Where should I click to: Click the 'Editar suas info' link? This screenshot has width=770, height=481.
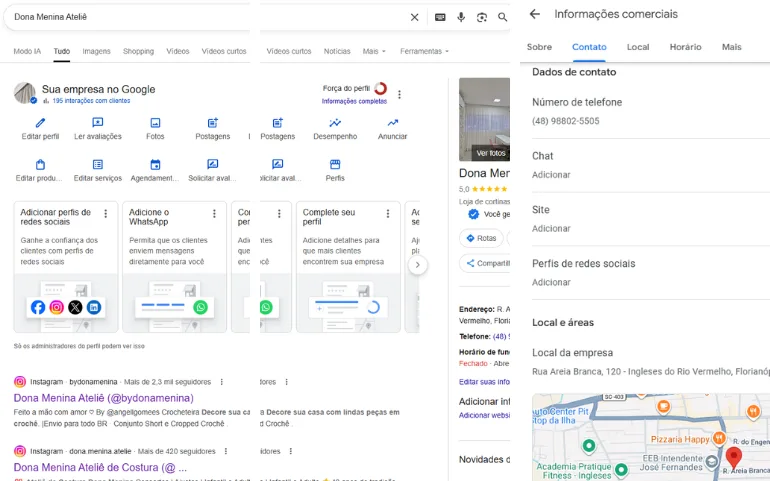[x=484, y=382]
